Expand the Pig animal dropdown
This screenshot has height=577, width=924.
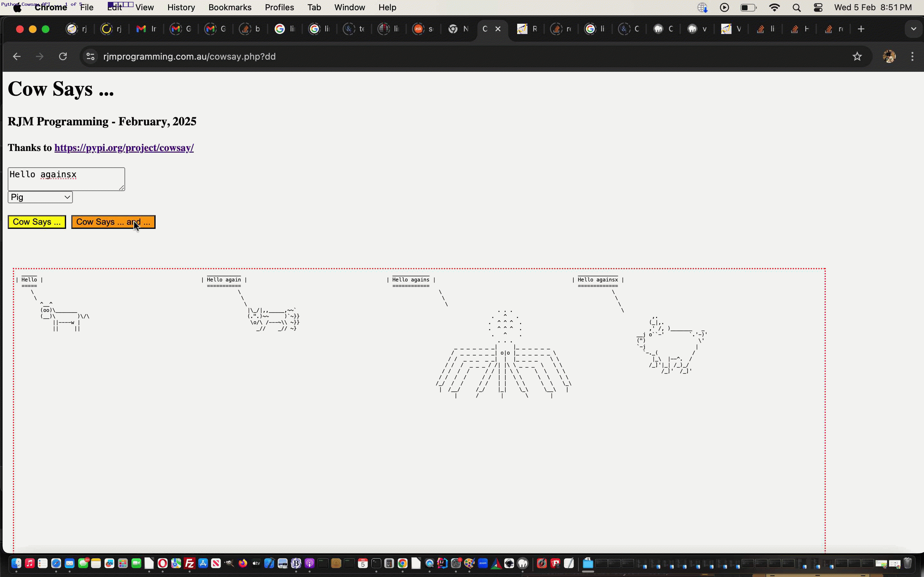point(40,197)
